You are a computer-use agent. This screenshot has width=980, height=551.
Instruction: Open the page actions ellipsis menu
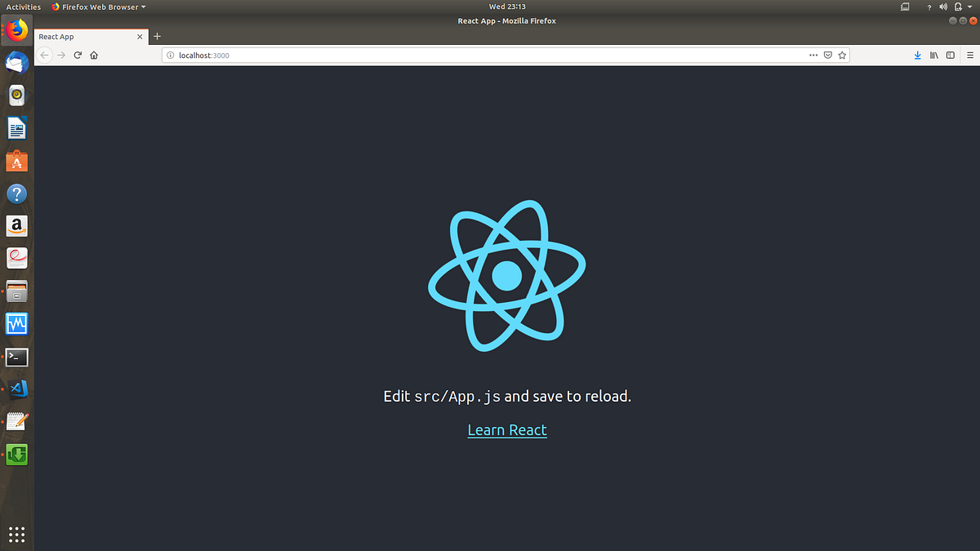[813, 55]
